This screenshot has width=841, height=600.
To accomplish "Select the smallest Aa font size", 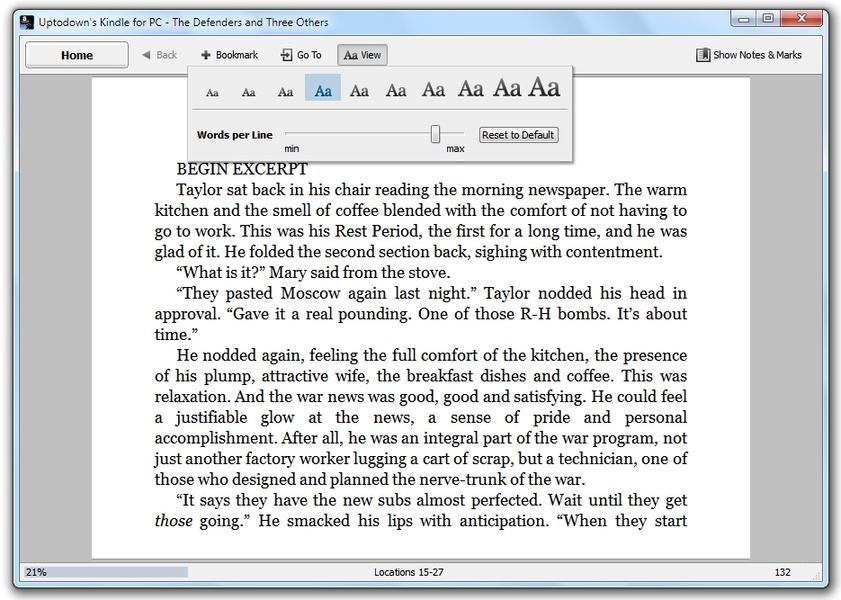I will (x=212, y=91).
